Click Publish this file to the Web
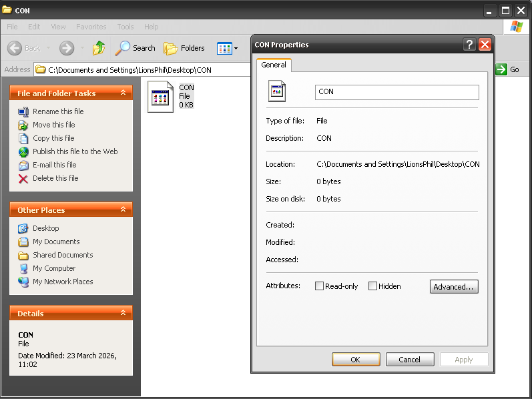The width and height of the screenshot is (532, 399). click(75, 151)
